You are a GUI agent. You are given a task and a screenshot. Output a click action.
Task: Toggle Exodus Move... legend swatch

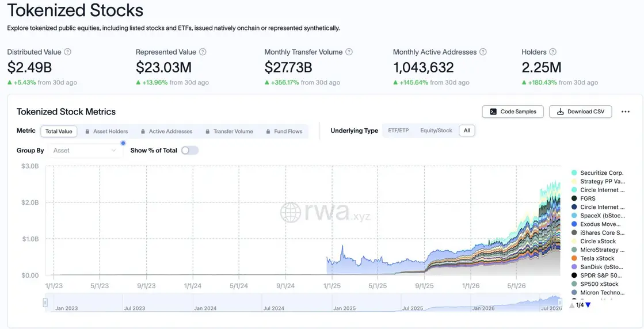(574, 224)
